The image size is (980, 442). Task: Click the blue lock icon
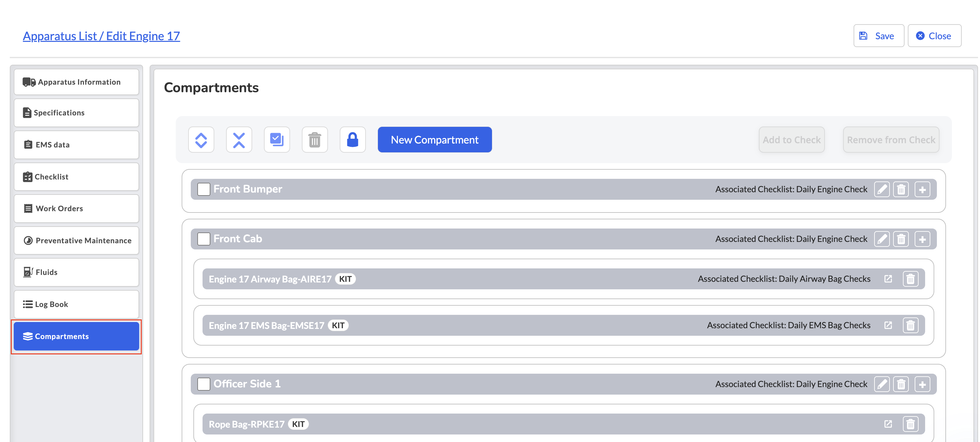coord(353,140)
